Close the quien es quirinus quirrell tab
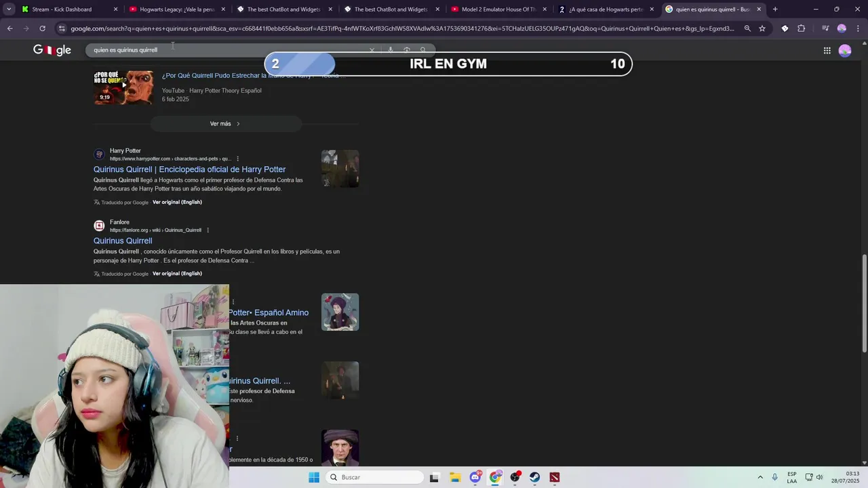The width and height of the screenshot is (868, 488). pos(759,9)
